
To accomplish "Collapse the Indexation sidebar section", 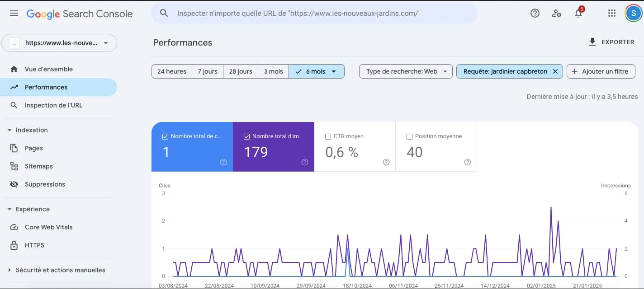I will (9, 130).
